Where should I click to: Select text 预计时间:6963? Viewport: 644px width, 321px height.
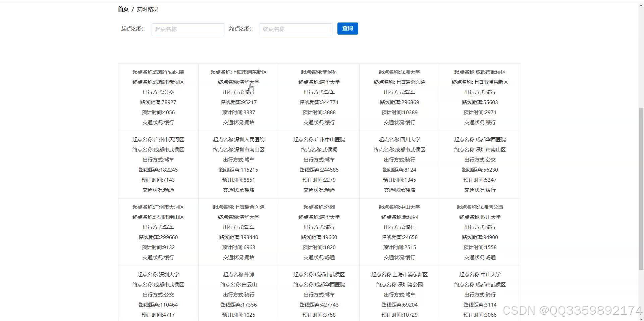pyautogui.click(x=239, y=247)
